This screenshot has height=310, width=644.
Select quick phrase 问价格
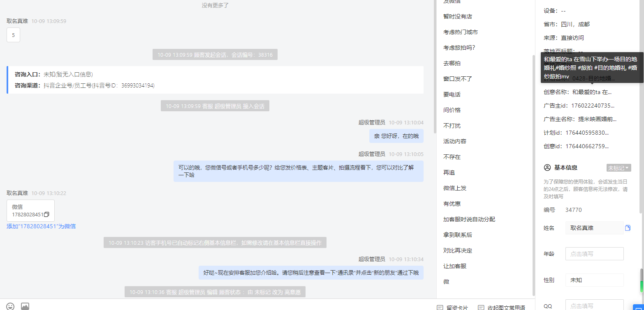click(452, 110)
